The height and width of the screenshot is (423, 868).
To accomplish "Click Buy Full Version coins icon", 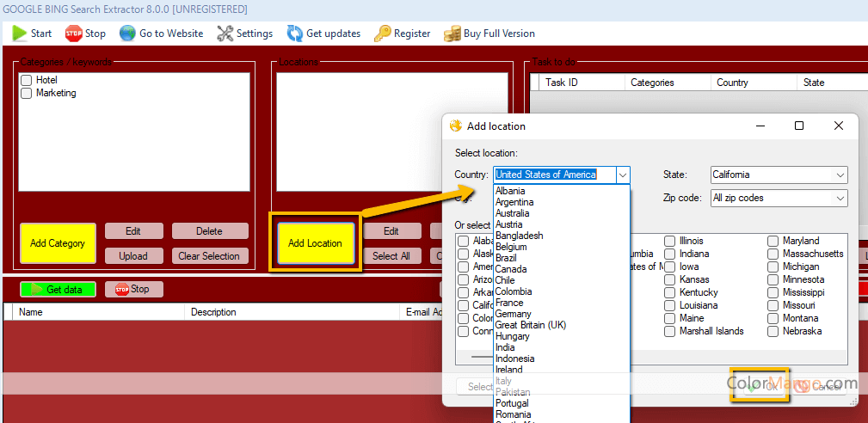I will click(452, 34).
